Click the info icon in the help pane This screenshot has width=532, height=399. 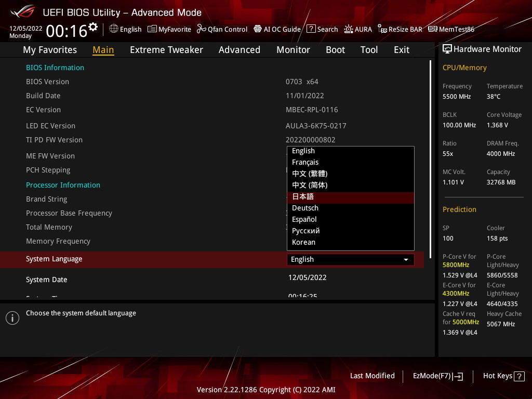coord(12,318)
